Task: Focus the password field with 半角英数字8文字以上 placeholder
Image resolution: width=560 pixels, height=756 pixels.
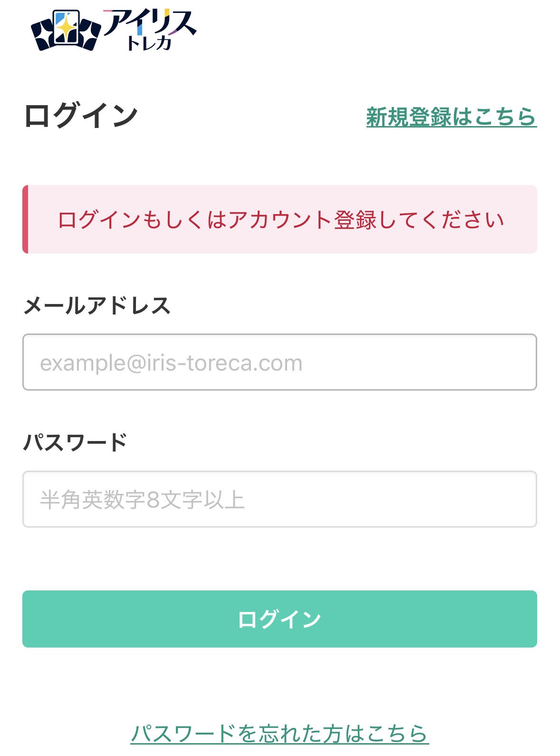Action: click(280, 499)
